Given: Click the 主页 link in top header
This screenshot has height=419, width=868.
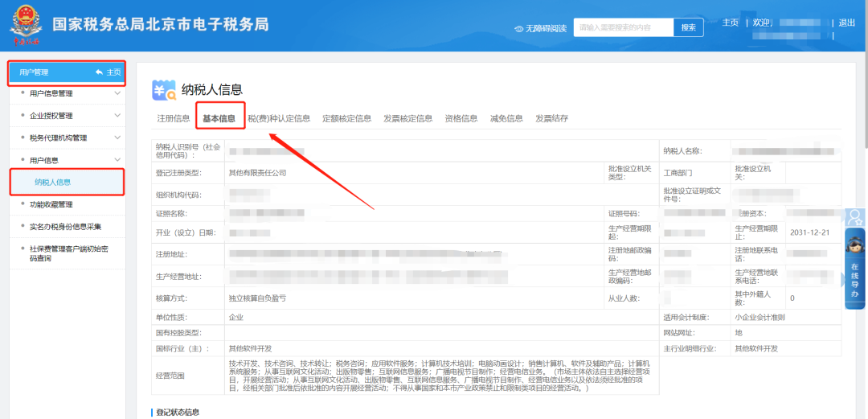Looking at the screenshot, I should click(730, 23).
